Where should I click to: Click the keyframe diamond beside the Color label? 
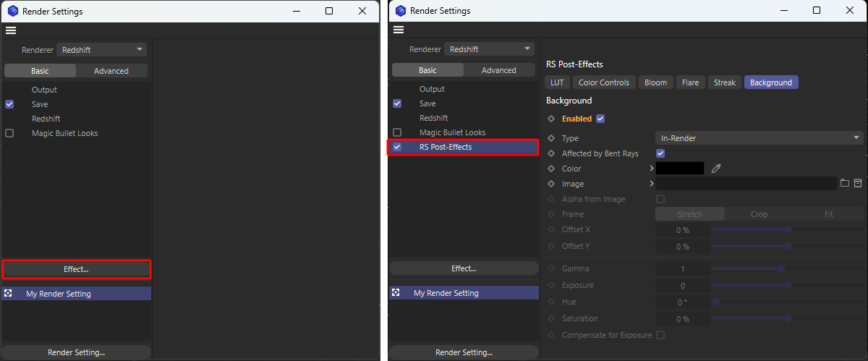[551, 169]
